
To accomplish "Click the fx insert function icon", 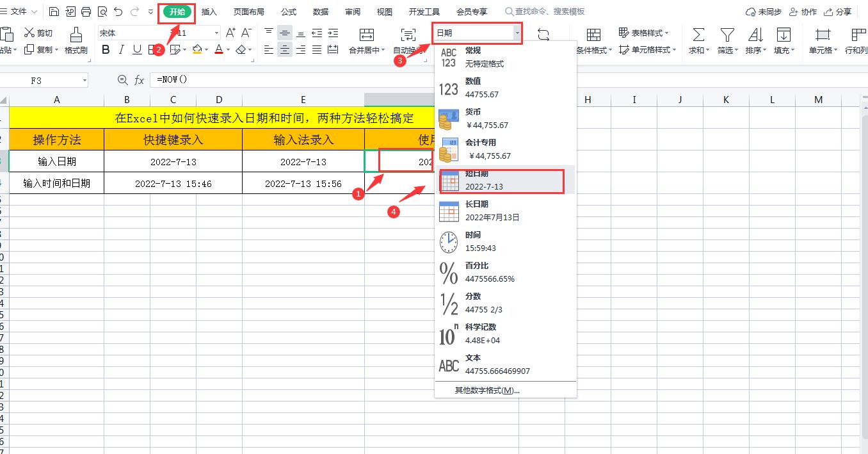I will 139,80.
